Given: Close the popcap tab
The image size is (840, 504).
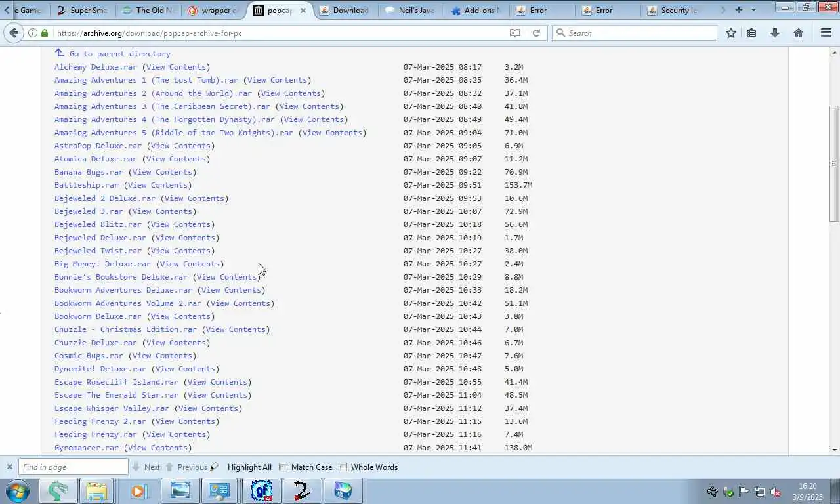Looking at the screenshot, I should (303, 10).
